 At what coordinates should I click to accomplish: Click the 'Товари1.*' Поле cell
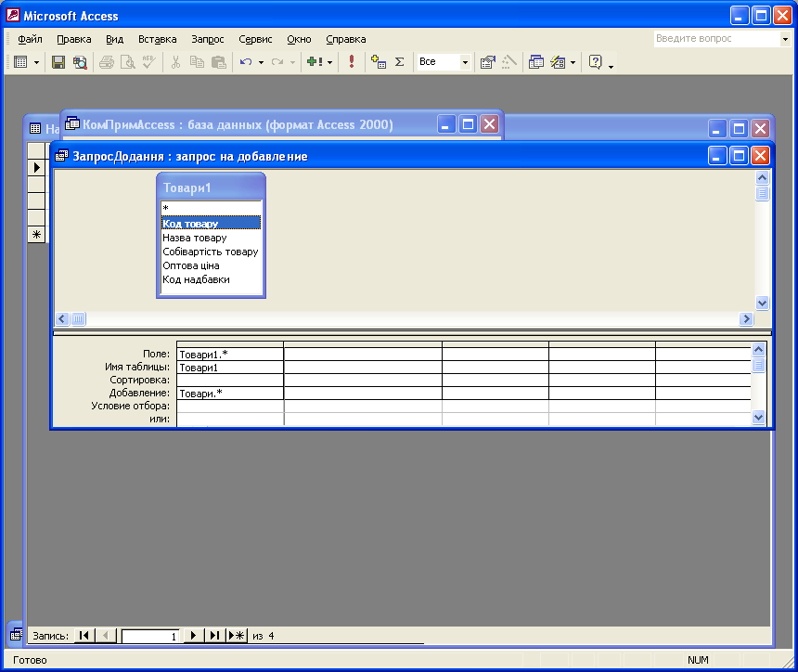[230, 355]
